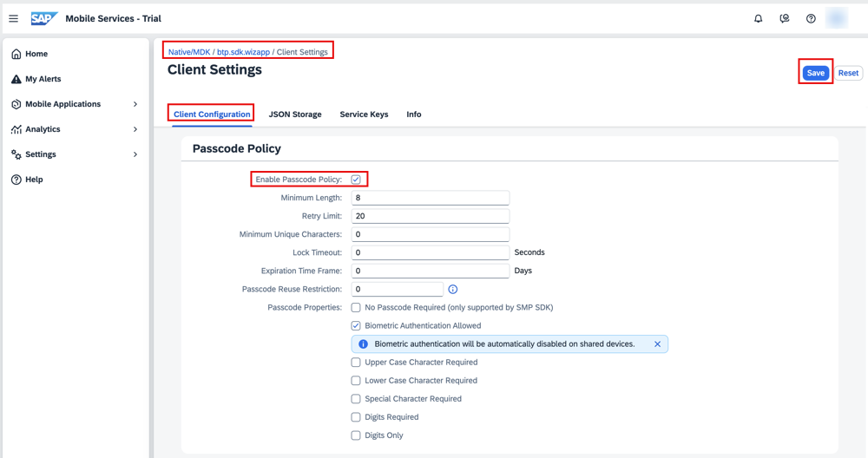
Task: Click the blue info icon in biometric message
Action: point(363,344)
